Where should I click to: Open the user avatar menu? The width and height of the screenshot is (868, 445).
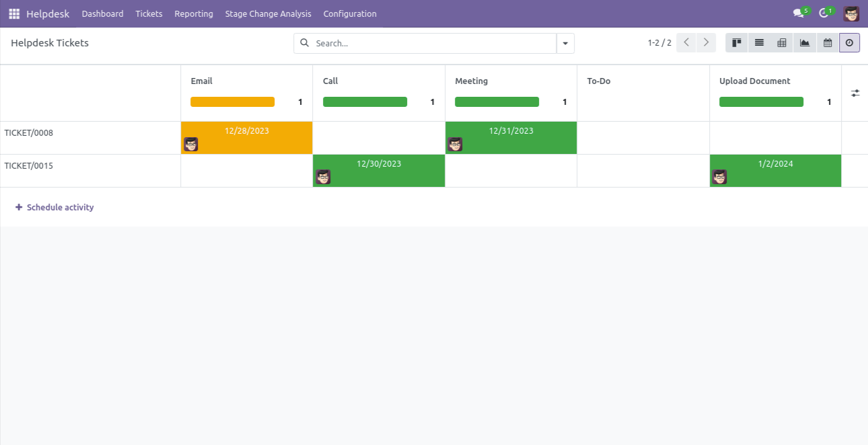tap(852, 13)
